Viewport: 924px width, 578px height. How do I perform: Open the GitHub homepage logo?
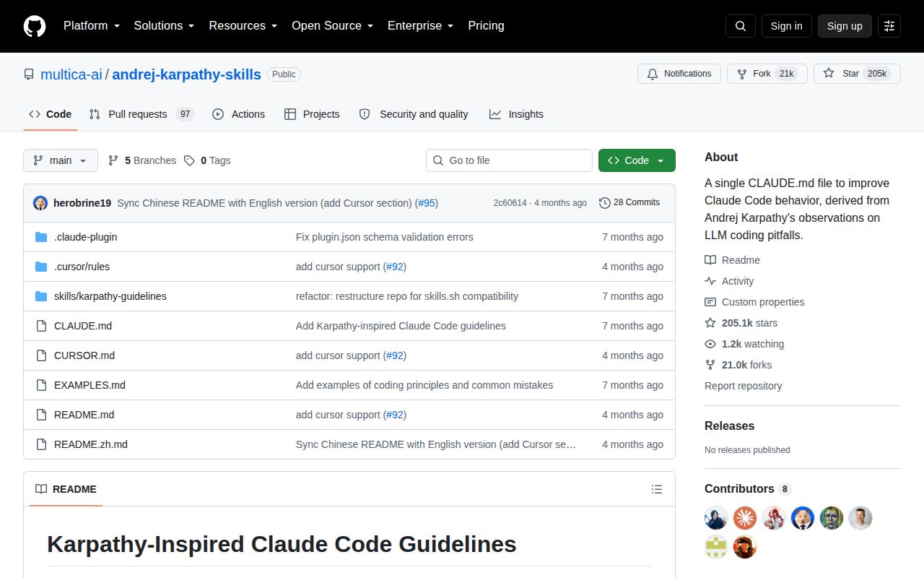[35, 26]
